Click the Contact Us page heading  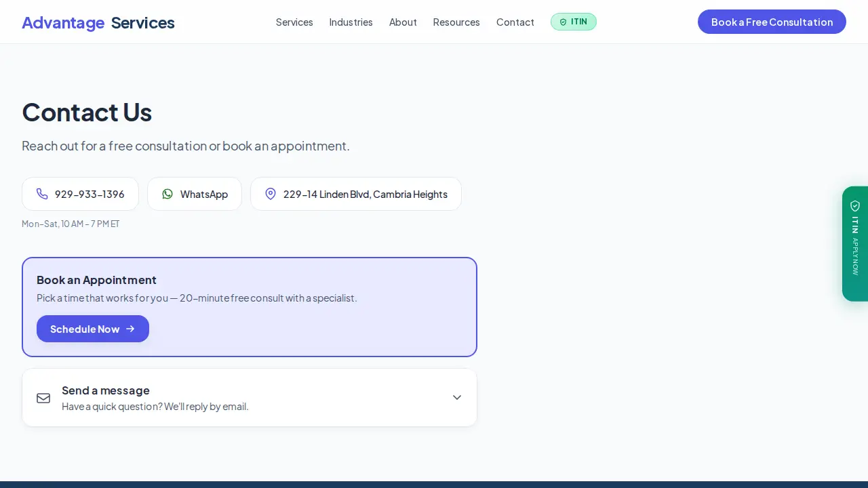87,112
